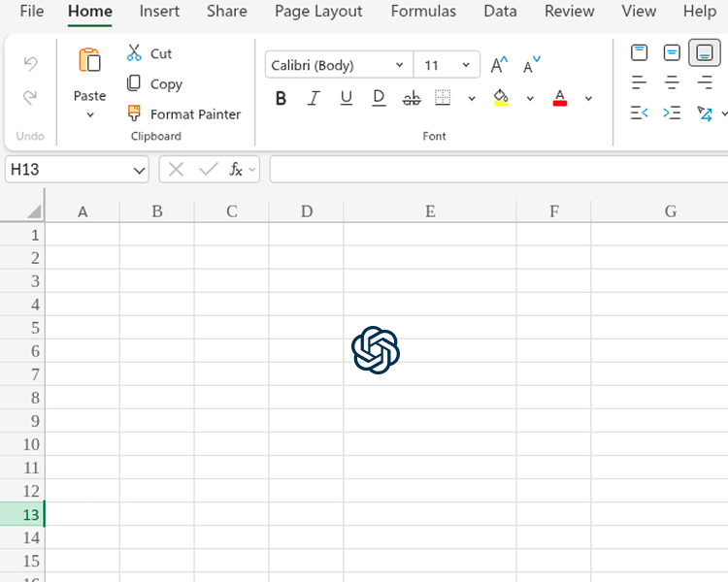The height and width of the screenshot is (582, 728).
Task: Copy the selection with Copy button
Action: 154,83
